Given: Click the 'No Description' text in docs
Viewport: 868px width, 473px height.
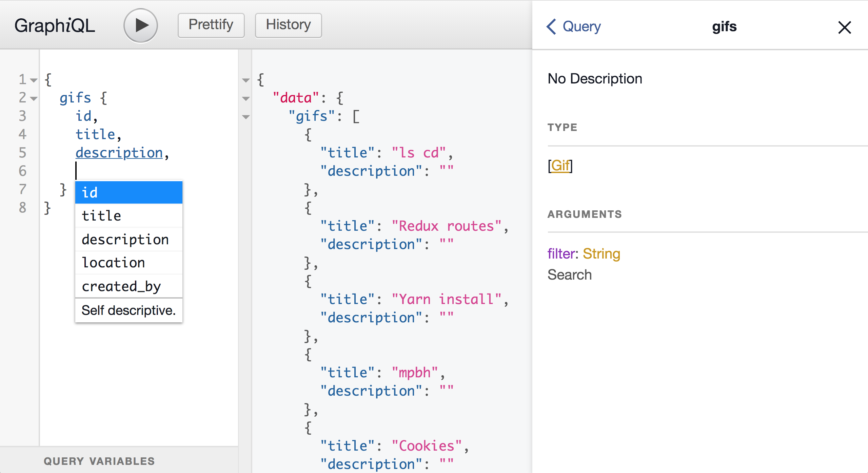Looking at the screenshot, I should [595, 79].
